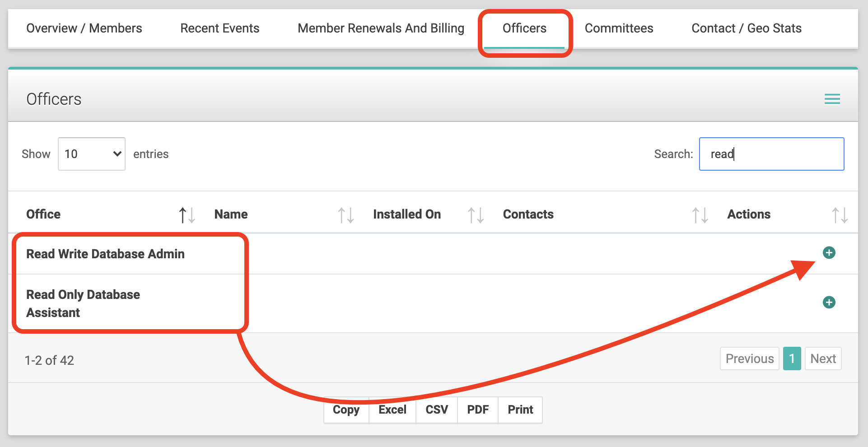Switch to Overview / Members tab
Image resolution: width=868 pixels, height=447 pixels.
coord(84,28)
